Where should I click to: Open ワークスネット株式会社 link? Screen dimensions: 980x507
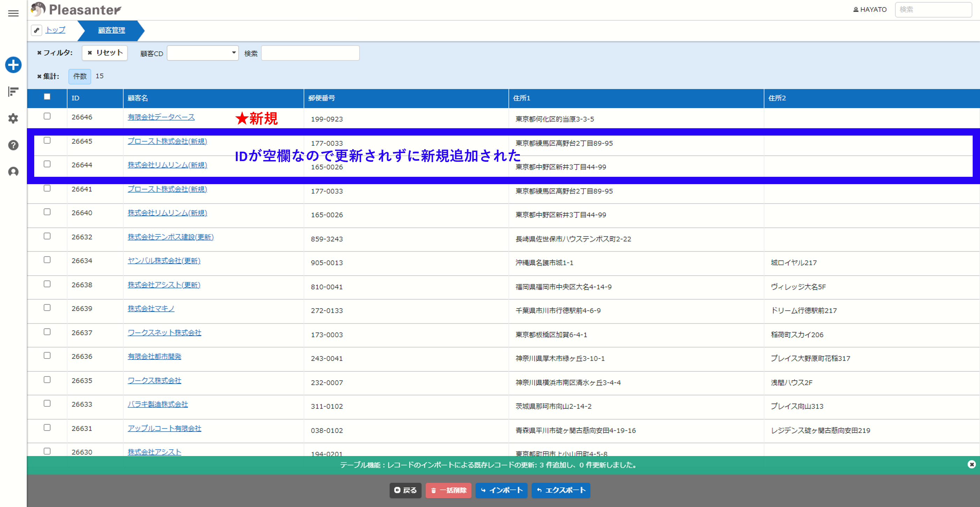click(164, 332)
